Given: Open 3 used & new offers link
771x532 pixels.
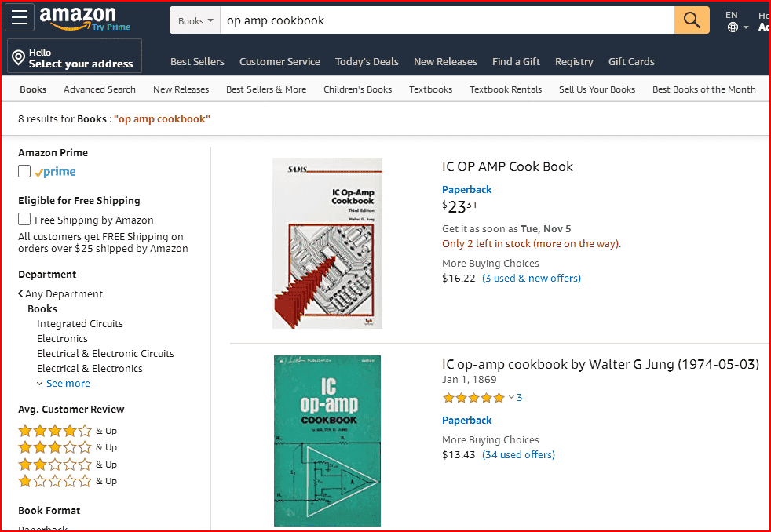Looking at the screenshot, I should (x=532, y=279).
